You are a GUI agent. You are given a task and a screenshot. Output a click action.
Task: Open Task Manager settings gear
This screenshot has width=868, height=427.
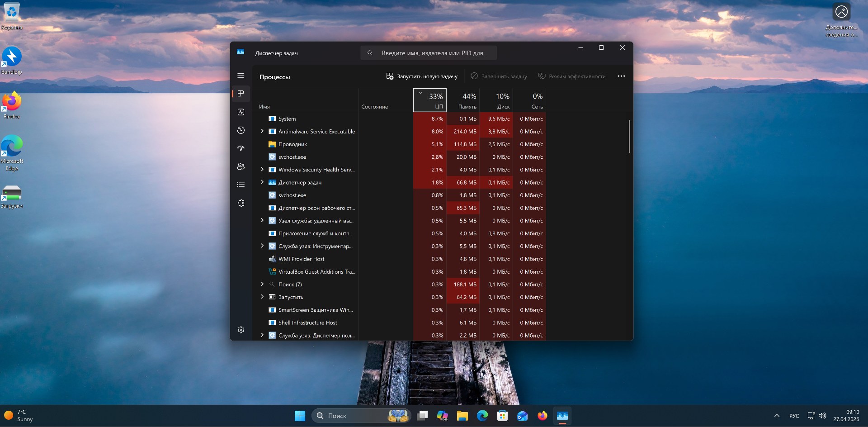(241, 330)
